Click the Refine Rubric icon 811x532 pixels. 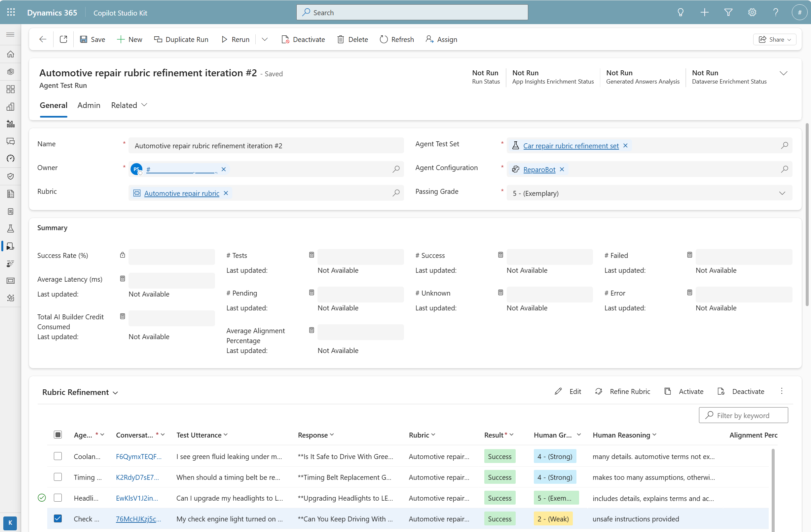pyautogui.click(x=598, y=391)
